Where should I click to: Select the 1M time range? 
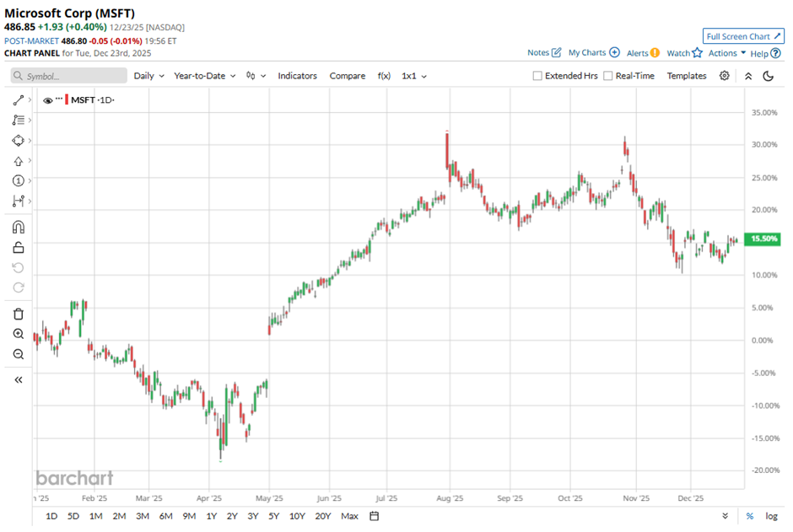(95, 516)
